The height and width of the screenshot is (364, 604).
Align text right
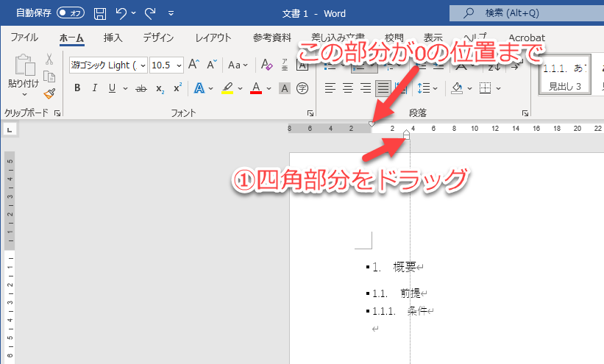click(x=366, y=88)
